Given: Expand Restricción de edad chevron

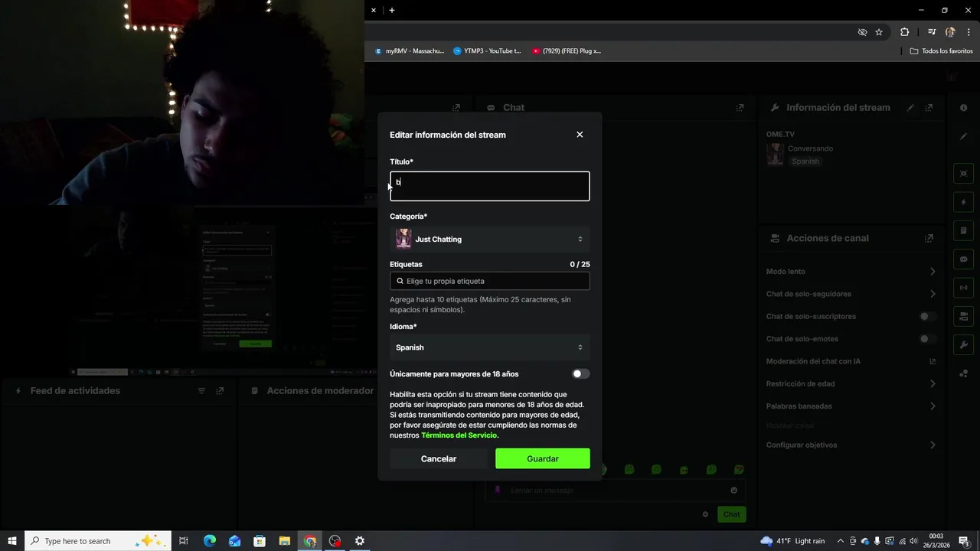Looking at the screenshot, I should pos(933,383).
